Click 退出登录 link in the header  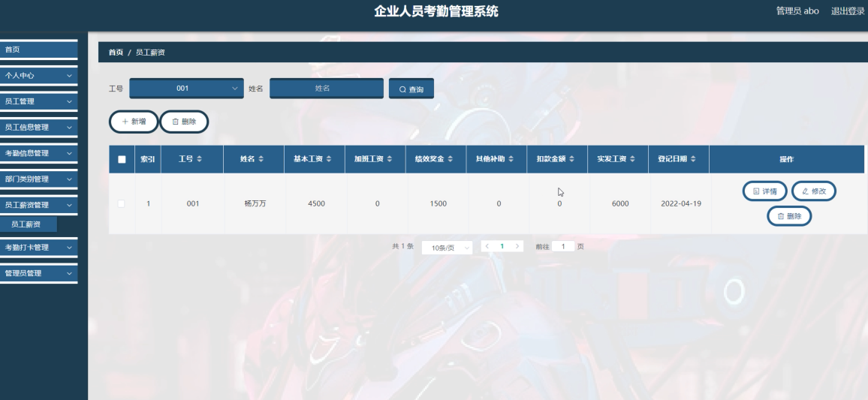(847, 11)
